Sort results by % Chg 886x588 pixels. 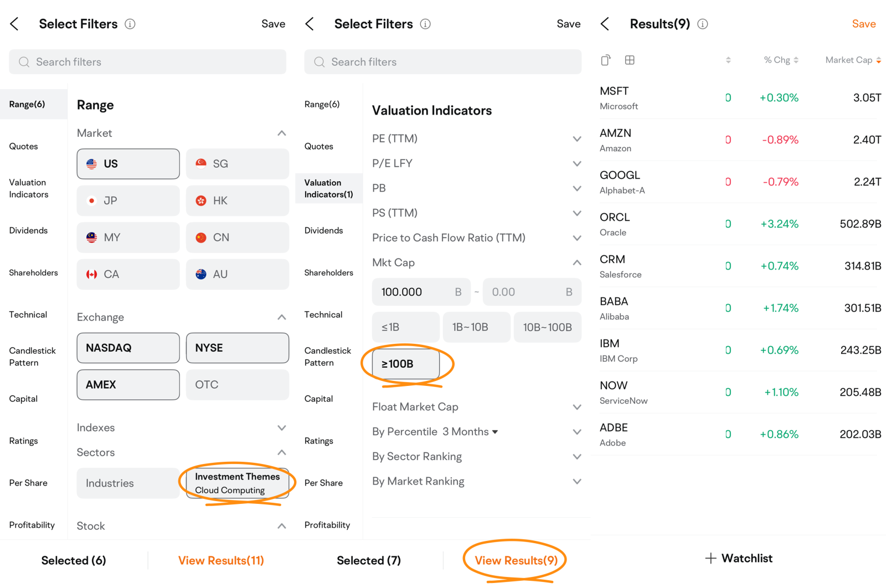point(781,60)
